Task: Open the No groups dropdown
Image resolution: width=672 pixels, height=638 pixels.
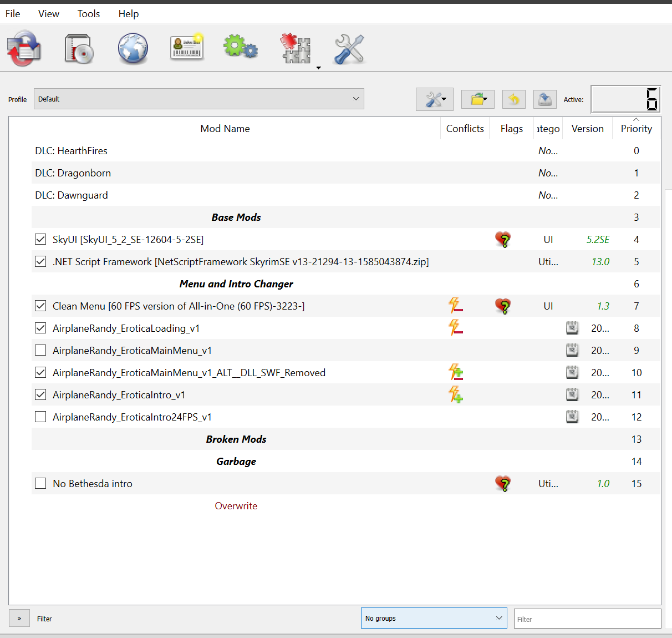Action: point(434,618)
